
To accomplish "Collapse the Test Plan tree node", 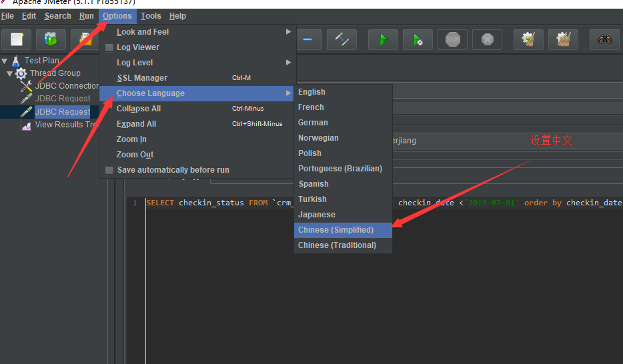I will tap(5, 61).
